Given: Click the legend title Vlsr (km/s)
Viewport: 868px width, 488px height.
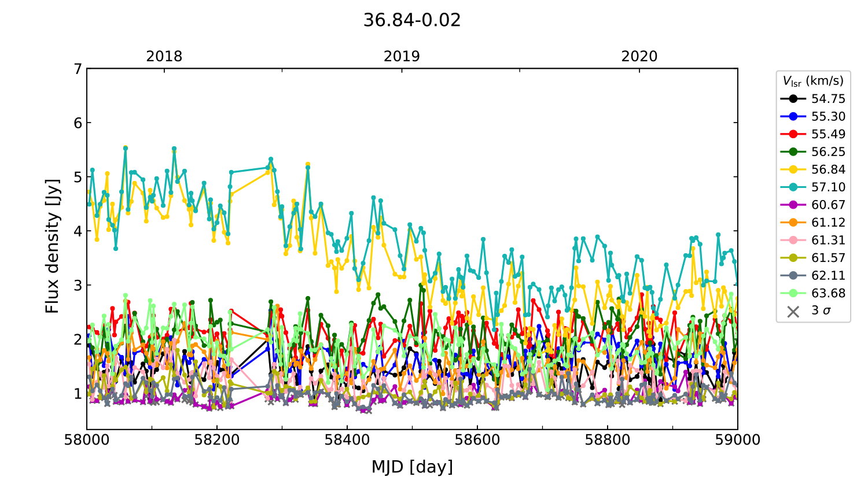Looking at the screenshot, I should tap(813, 81).
